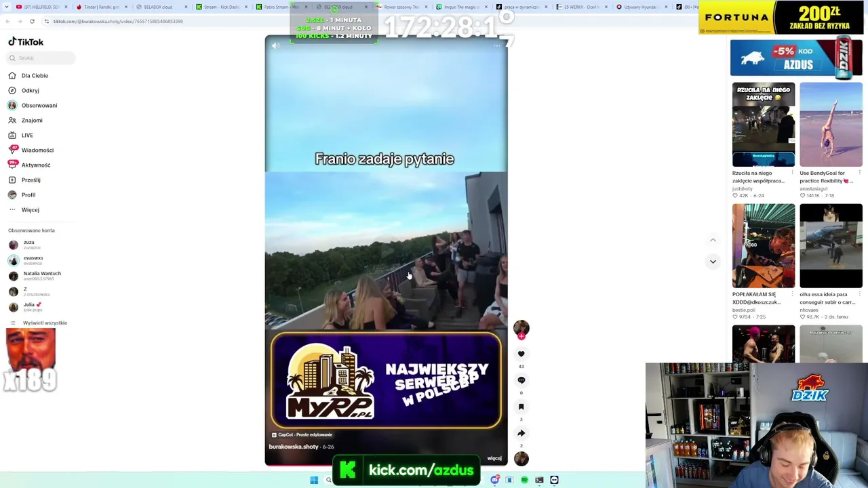This screenshot has width=868, height=488.
Task: Open the BendyGoal flexibility video thumbnail
Action: point(831,125)
